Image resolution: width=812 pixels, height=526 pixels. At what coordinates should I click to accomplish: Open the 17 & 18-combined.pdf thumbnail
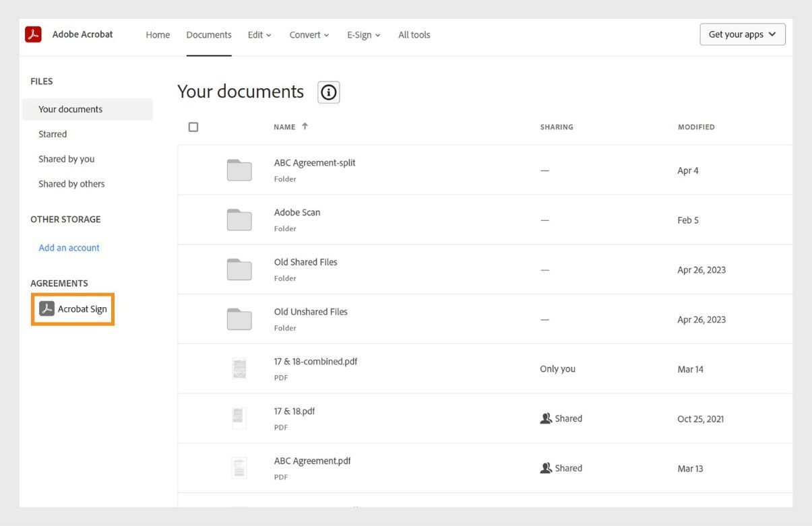point(239,368)
